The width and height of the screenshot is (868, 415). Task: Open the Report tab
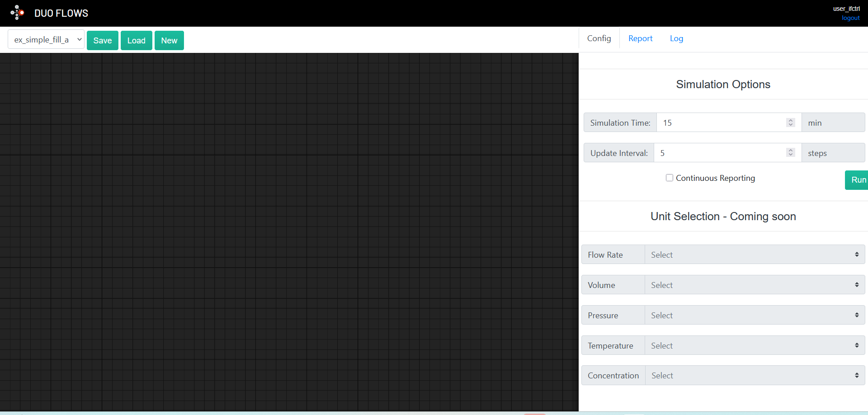(x=640, y=38)
